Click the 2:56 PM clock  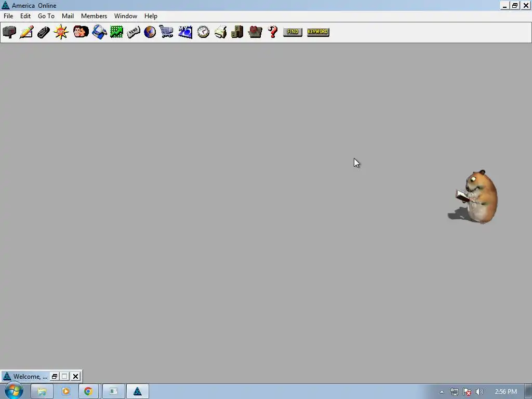tap(506, 392)
